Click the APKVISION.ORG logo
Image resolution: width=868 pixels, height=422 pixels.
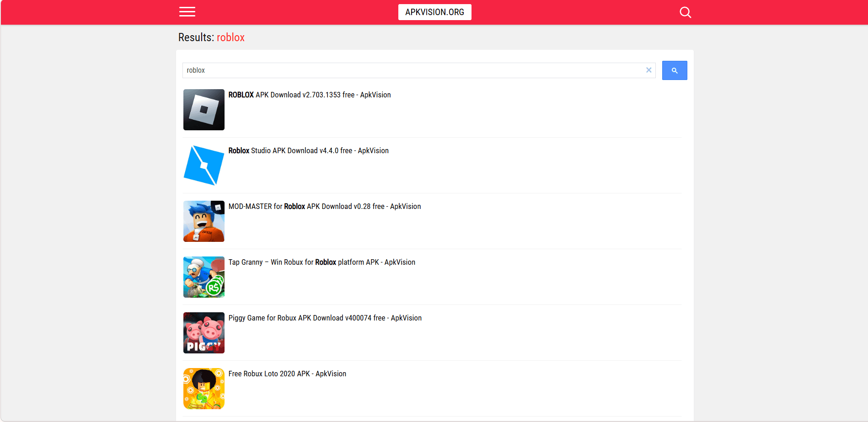434,12
